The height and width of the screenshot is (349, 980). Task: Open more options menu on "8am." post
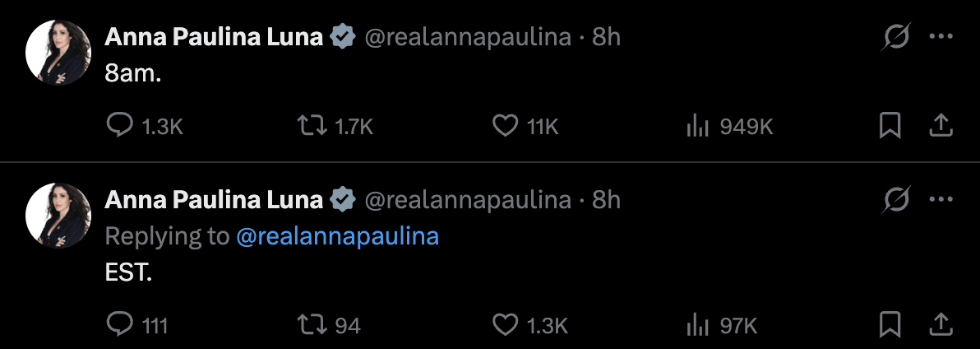pos(941,37)
